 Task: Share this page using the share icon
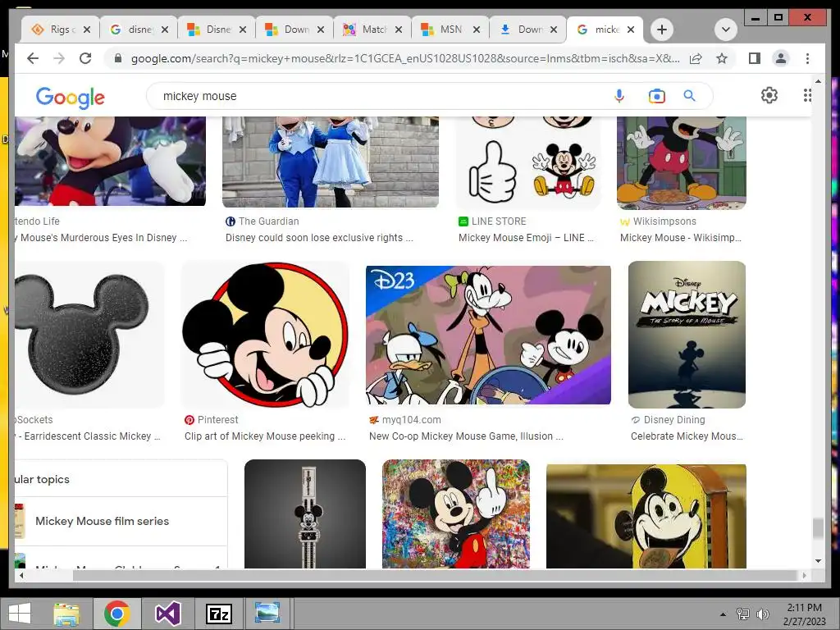pyautogui.click(x=696, y=58)
